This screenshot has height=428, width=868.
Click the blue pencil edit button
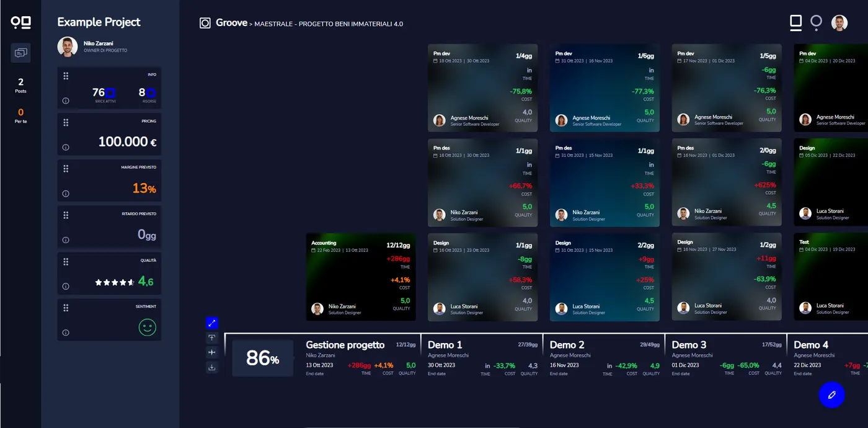[831, 395]
